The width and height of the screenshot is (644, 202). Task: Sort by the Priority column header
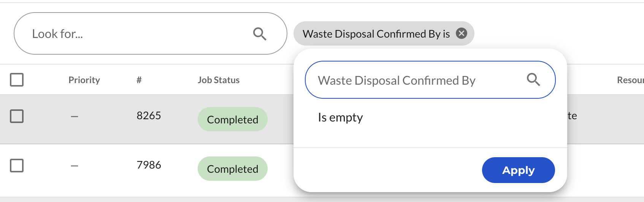tap(84, 80)
